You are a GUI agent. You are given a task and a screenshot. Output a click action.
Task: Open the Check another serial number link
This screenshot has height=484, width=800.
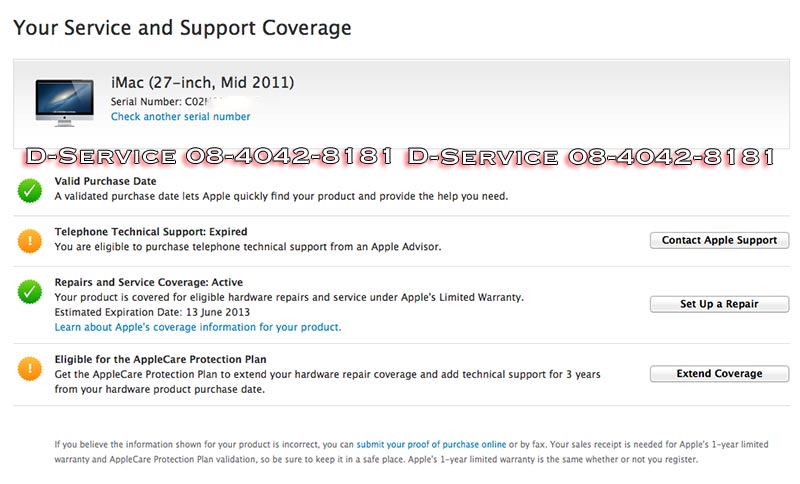coord(180,117)
